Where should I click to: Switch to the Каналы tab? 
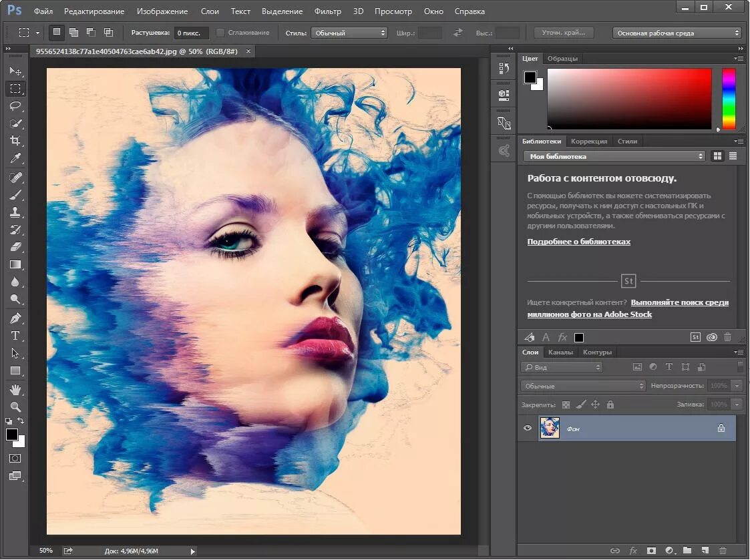click(560, 352)
